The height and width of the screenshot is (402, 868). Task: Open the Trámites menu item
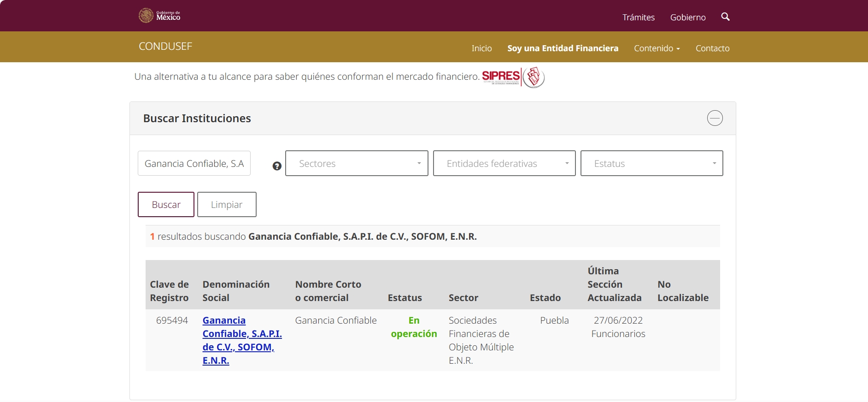[x=639, y=17]
